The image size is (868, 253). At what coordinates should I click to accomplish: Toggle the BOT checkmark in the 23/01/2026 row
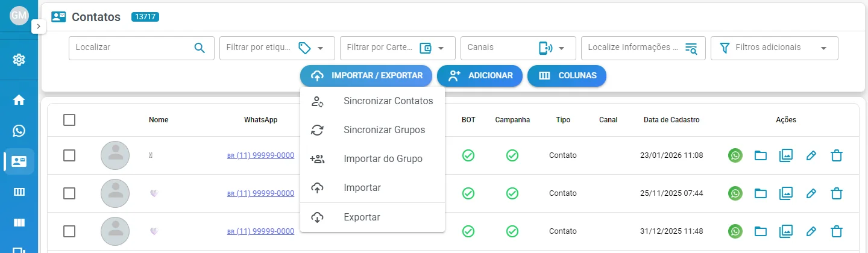point(468,155)
